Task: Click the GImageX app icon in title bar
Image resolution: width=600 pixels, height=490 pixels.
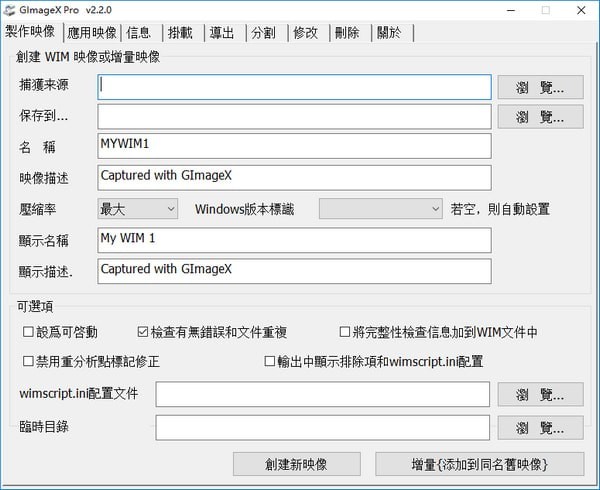Action: [12, 10]
